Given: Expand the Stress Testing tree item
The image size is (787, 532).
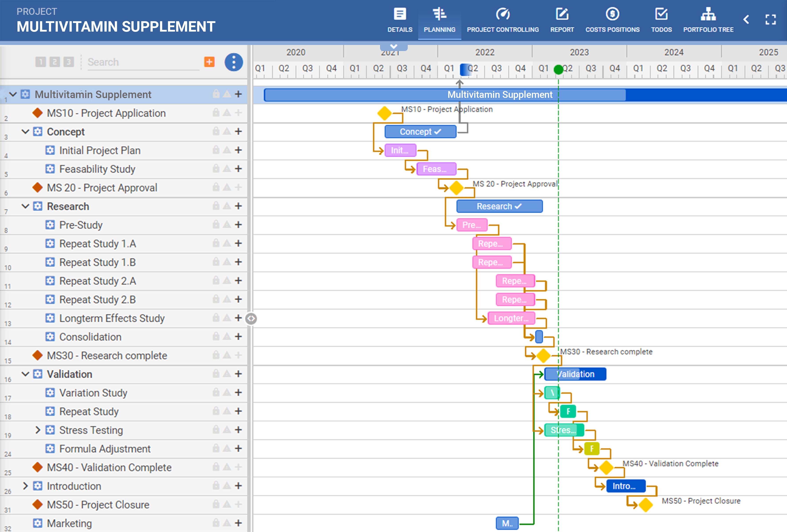Looking at the screenshot, I should click(x=38, y=430).
